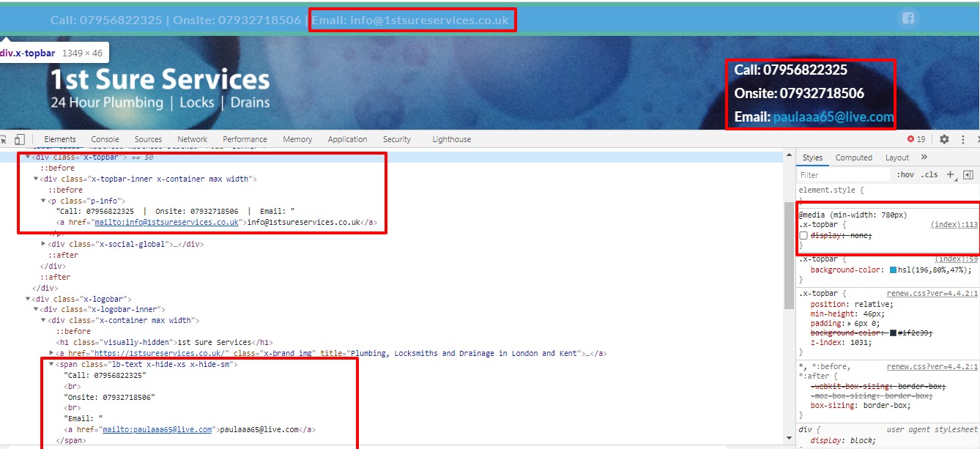
Task: Select the Styles pane tab
Action: [x=812, y=157]
